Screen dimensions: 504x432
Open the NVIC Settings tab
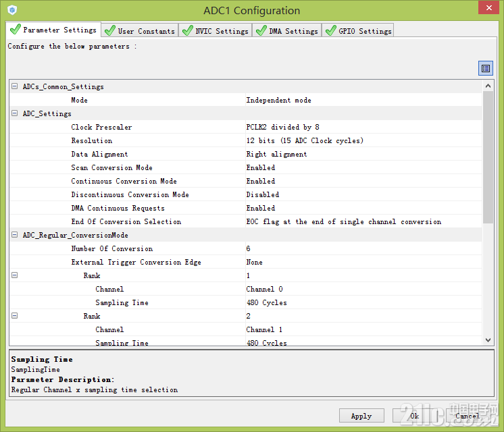point(215,31)
